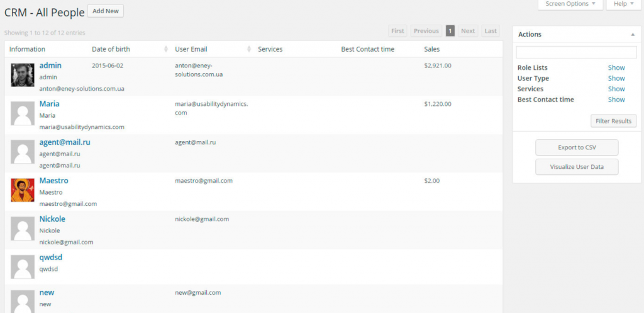
Task: Click Nickole's placeholder avatar
Action: 23,229
